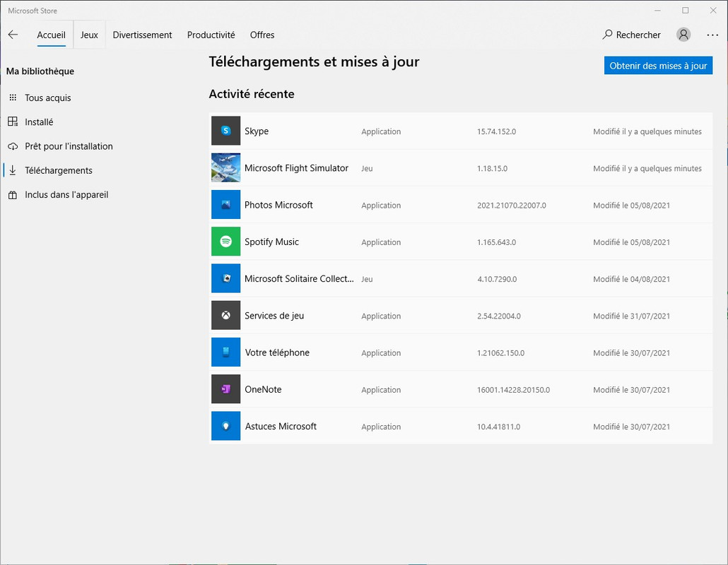
Task: Click the Microsoft Solitaire Collection icon
Action: pos(225,278)
